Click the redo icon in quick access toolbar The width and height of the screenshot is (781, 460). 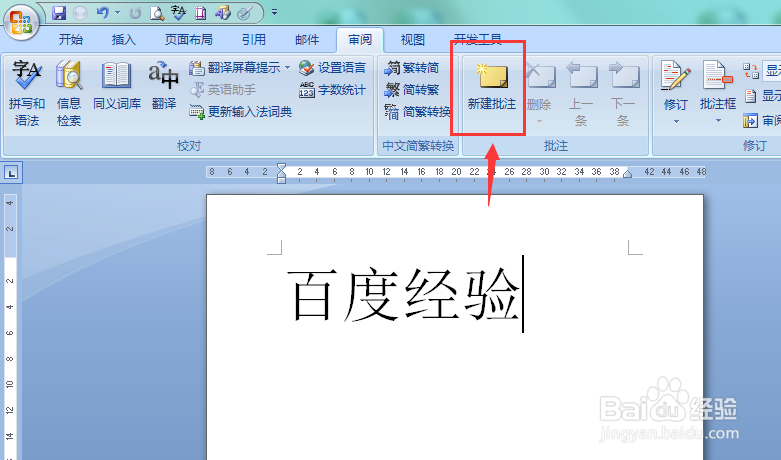pos(135,13)
